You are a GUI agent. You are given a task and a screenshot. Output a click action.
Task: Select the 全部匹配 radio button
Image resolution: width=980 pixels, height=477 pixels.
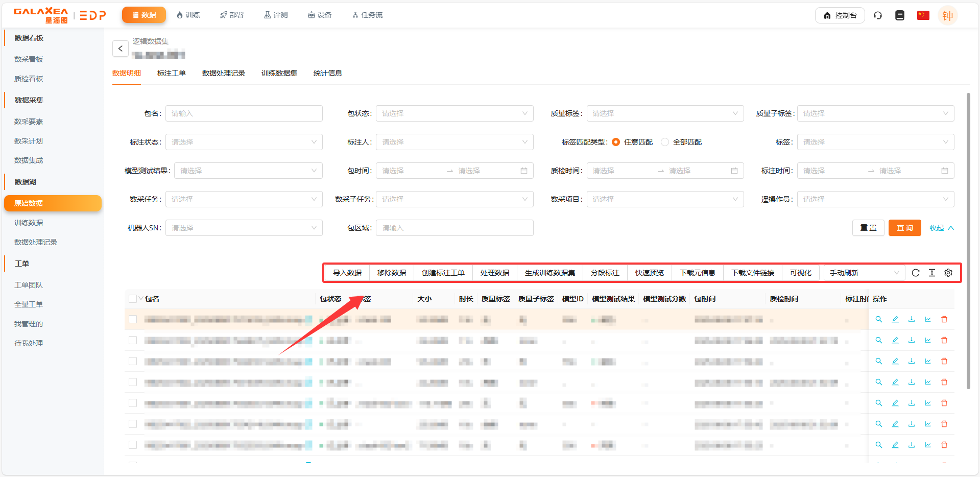(x=665, y=142)
